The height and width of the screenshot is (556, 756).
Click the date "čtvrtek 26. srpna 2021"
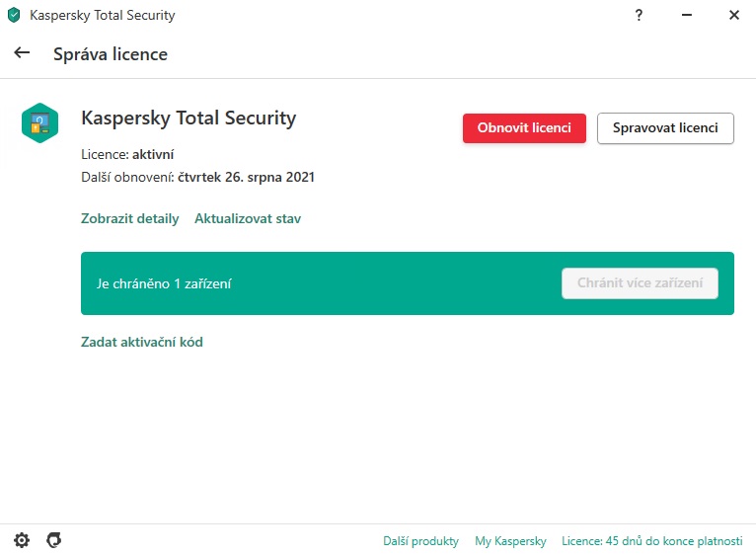point(246,177)
